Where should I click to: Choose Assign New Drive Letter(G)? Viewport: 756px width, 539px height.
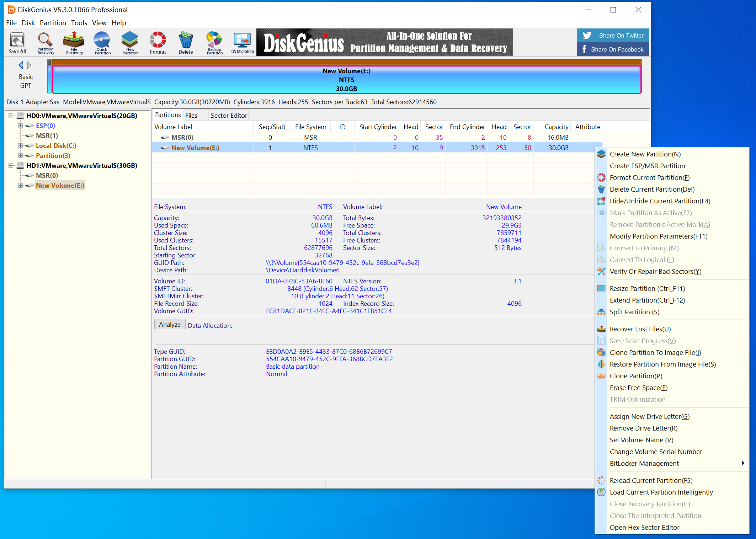[650, 416]
